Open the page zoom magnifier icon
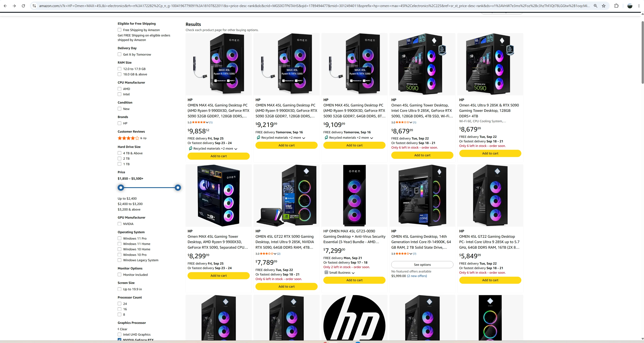 click(x=595, y=6)
